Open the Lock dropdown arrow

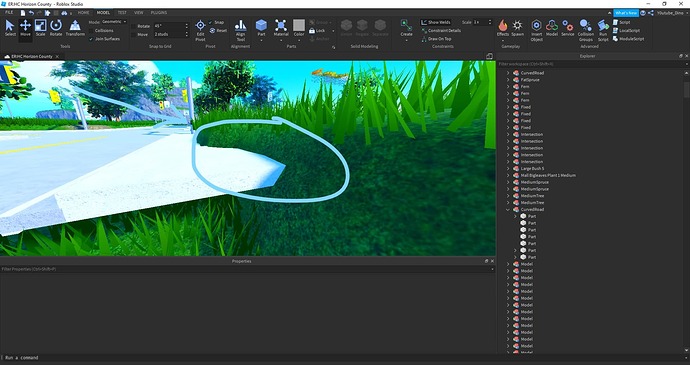(x=333, y=31)
